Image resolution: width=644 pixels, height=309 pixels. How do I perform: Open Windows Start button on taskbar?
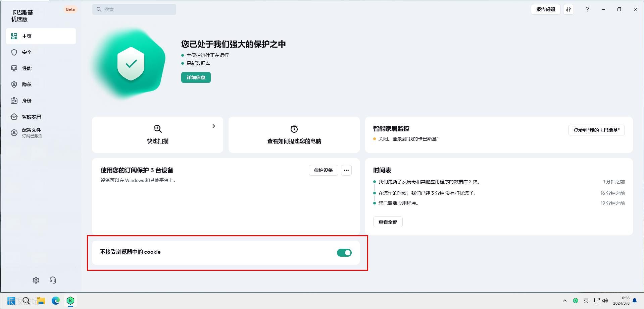(x=11, y=301)
